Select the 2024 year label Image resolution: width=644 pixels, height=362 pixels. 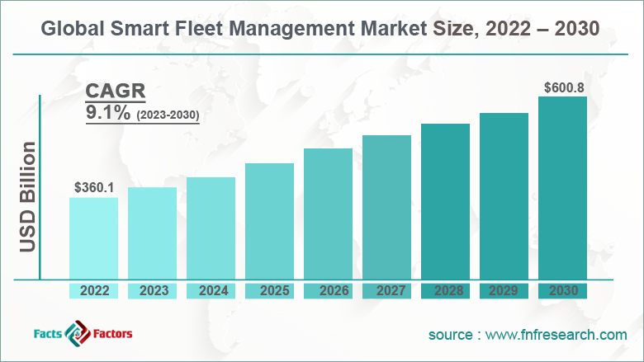[x=214, y=290]
